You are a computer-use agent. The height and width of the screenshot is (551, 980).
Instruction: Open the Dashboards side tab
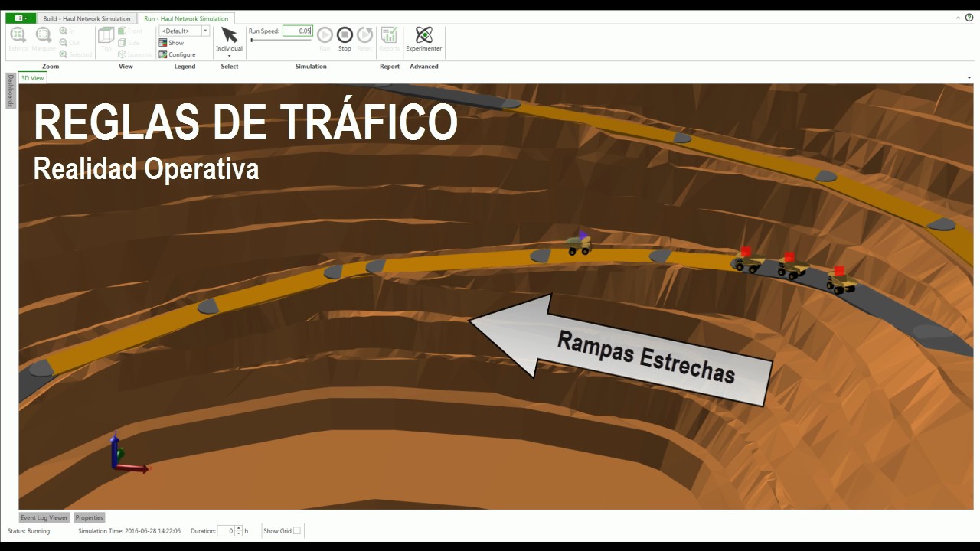tap(11, 90)
